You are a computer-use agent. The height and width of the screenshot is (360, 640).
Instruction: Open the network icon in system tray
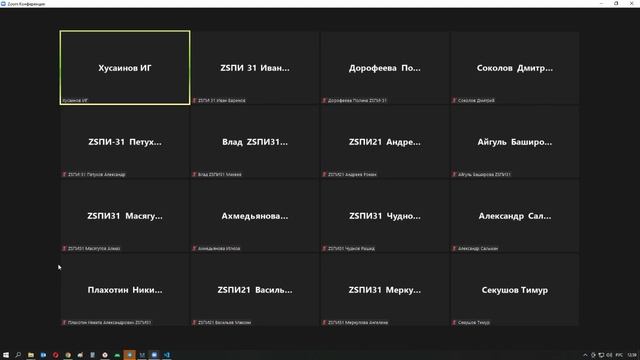coord(601,355)
